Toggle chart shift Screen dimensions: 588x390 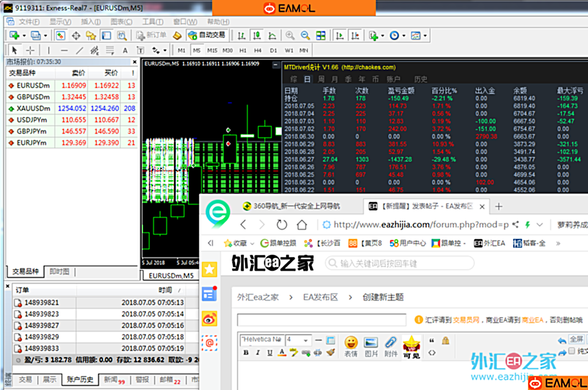tap(355, 35)
